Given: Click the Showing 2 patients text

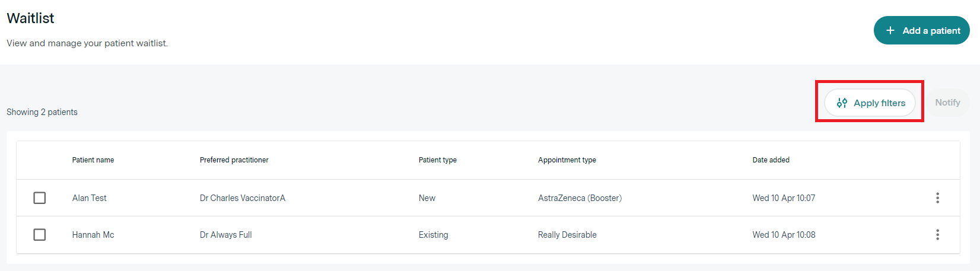Looking at the screenshot, I should [x=42, y=112].
